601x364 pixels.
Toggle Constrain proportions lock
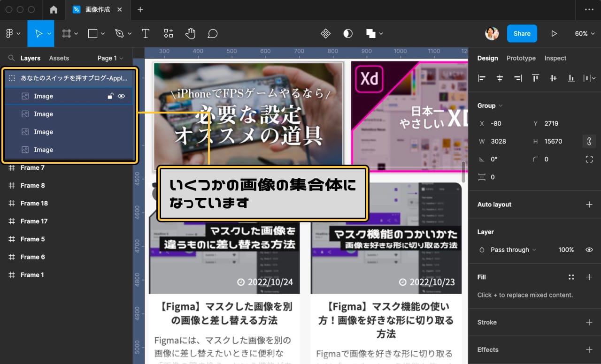pyautogui.click(x=589, y=141)
